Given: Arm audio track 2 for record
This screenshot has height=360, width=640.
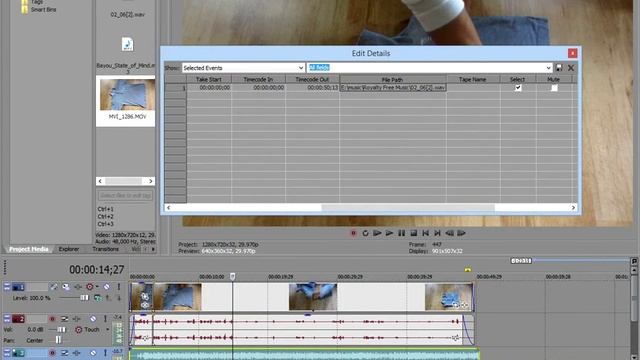Looking at the screenshot, I should coord(52,318).
